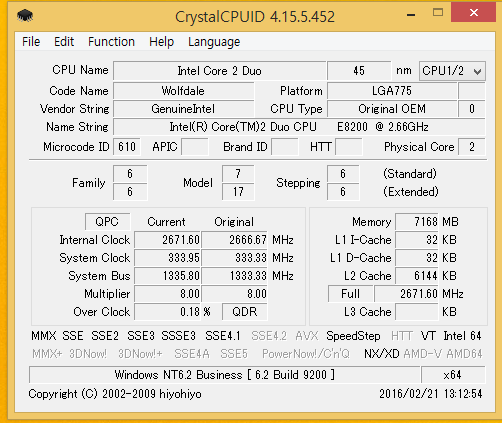502x423 pixels.
Task: Click the empty Brand ID field
Action: [285, 147]
